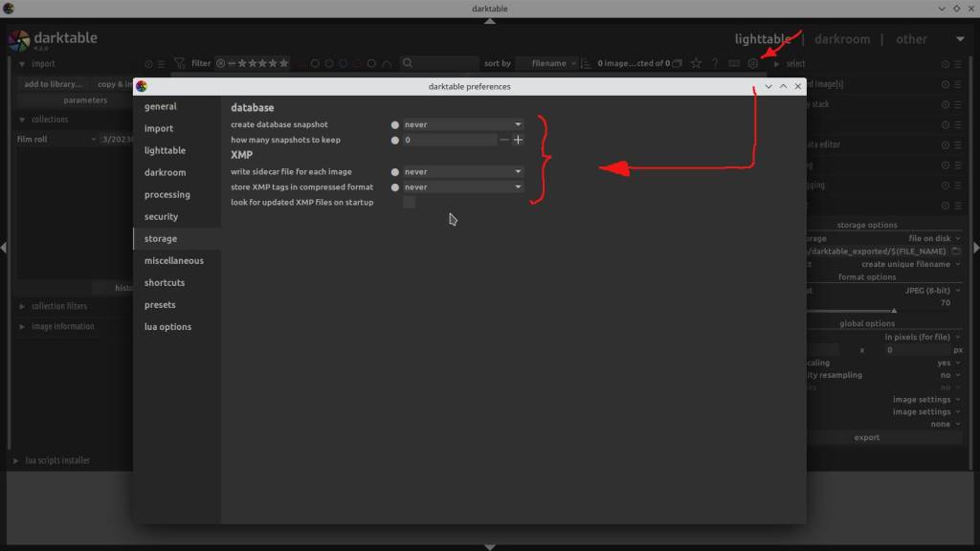The width and height of the screenshot is (980, 551).
Task: Open write sidecar file for each image dropdown
Action: pyautogui.click(x=462, y=171)
